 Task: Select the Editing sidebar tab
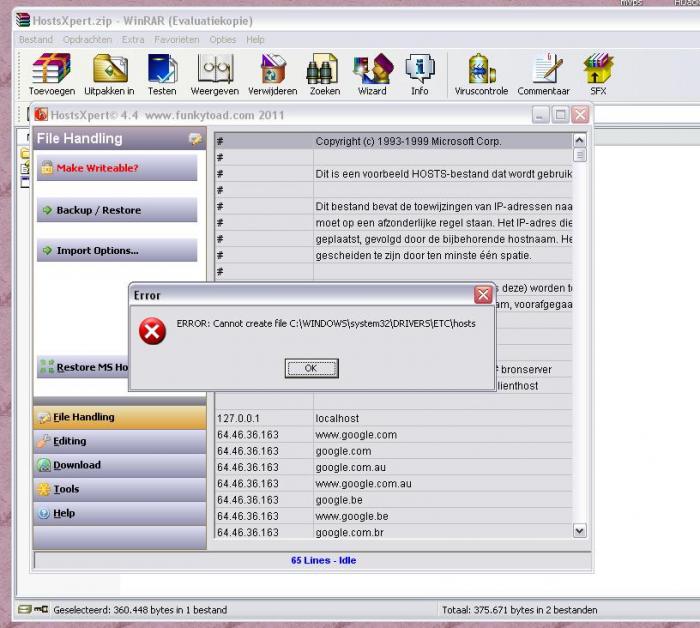click(x=120, y=441)
